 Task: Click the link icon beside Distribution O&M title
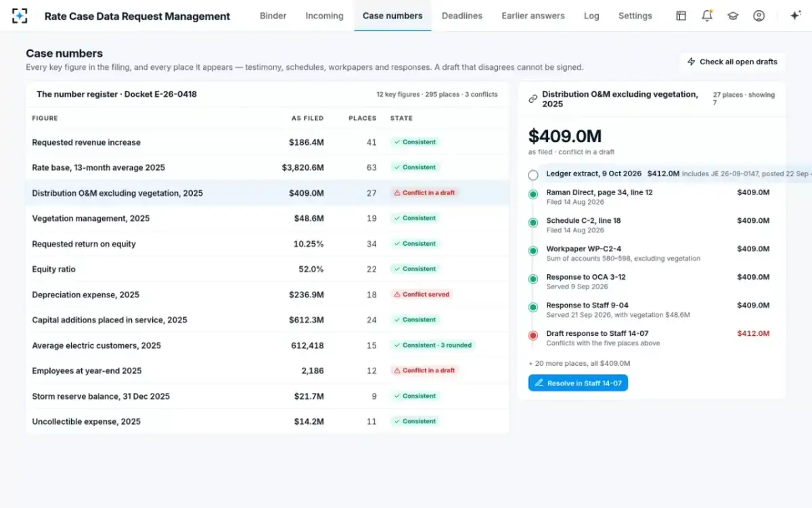[x=533, y=99]
